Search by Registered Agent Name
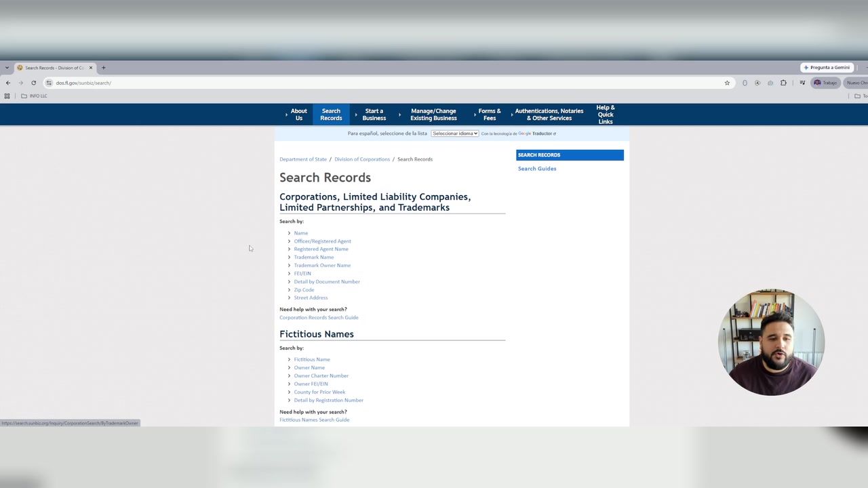This screenshot has width=868, height=488. (x=321, y=249)
